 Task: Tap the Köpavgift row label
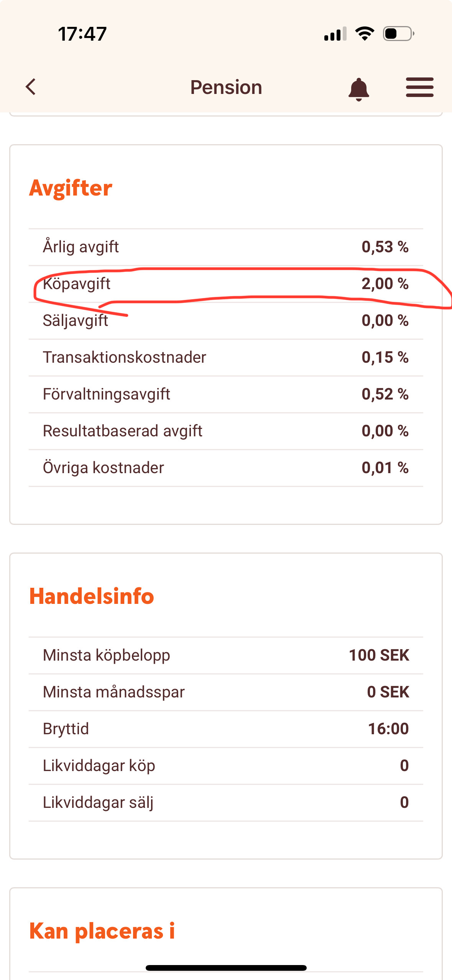pos(77,284)
